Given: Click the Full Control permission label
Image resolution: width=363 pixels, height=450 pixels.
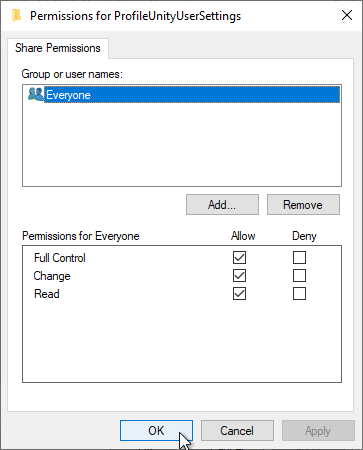Looking at the screenshot, I should point(60,258).
